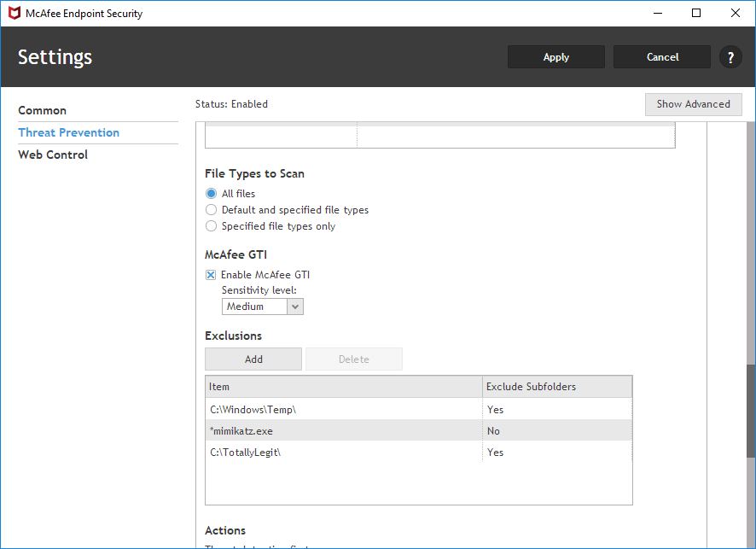Click the disabled Delete exclusion button
Image resolution: width=756 pixels, height=549 pixels.
354,359
